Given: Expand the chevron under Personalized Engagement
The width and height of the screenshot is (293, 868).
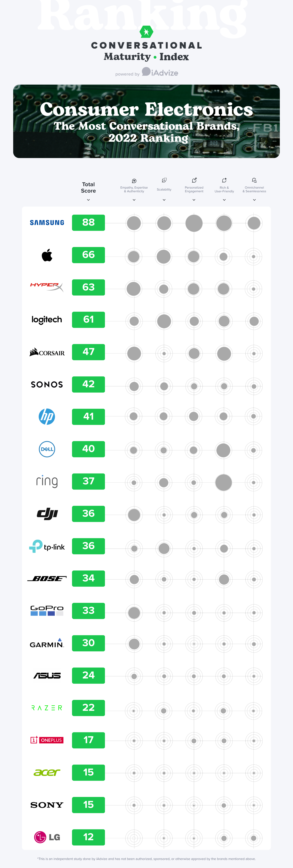Looking at the screenshot, I should click(x=194, y=200).
